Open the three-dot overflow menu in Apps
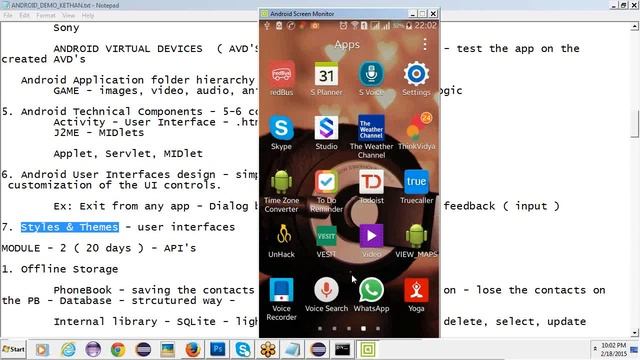640x360 pixels. (x=425, y=44)
